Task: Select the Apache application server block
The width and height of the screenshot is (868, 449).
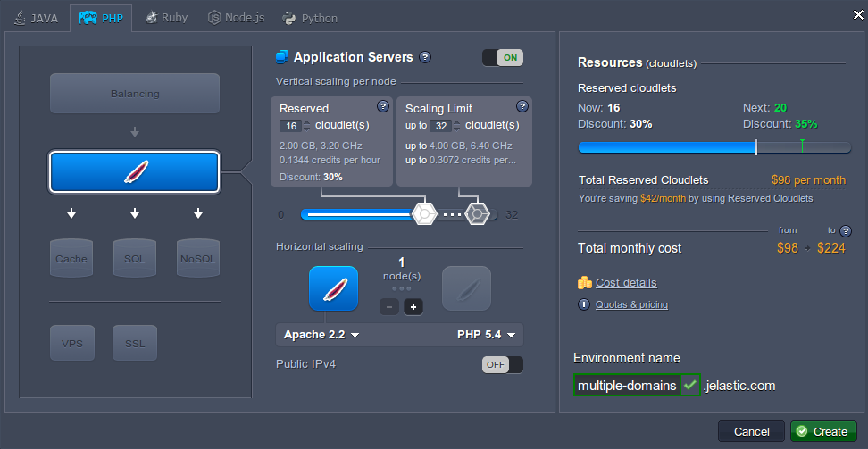Action: [135, 172]
